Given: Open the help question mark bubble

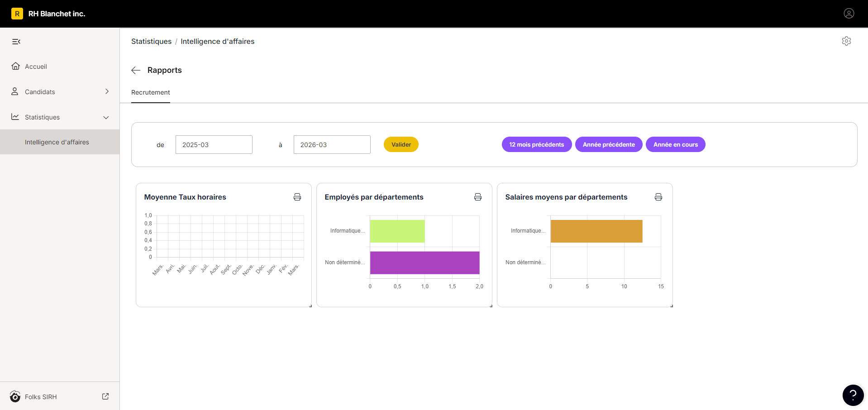Looking at the screenshot, I should point(853,395).
